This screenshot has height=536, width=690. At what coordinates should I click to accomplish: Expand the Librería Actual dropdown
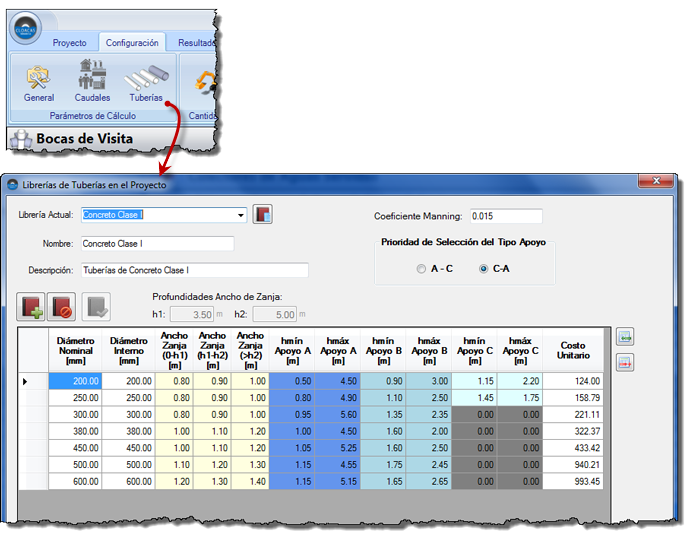tap(241, 215)
